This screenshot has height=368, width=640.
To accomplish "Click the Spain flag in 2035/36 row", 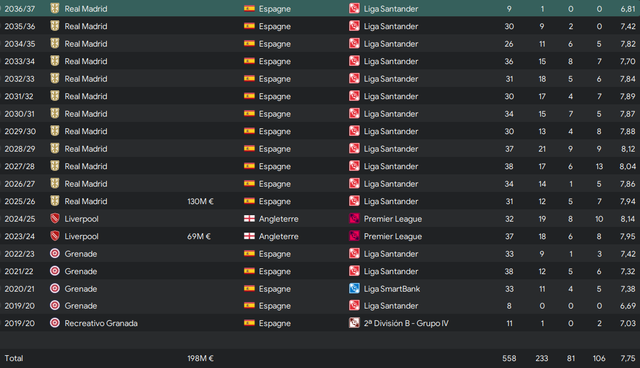I will point(249,26).
